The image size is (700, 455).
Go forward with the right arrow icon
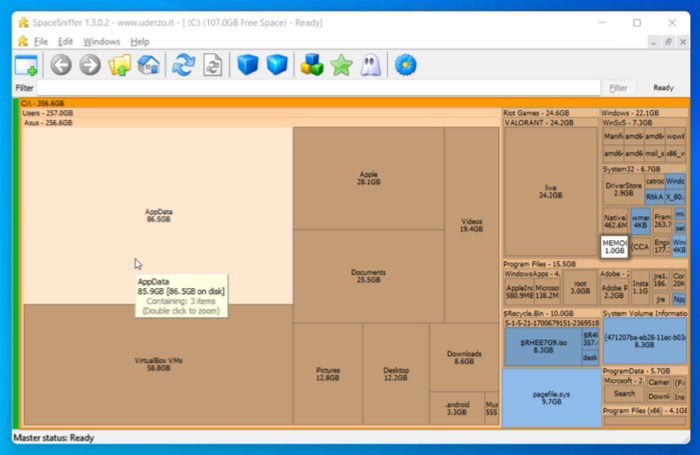point(90,65)
